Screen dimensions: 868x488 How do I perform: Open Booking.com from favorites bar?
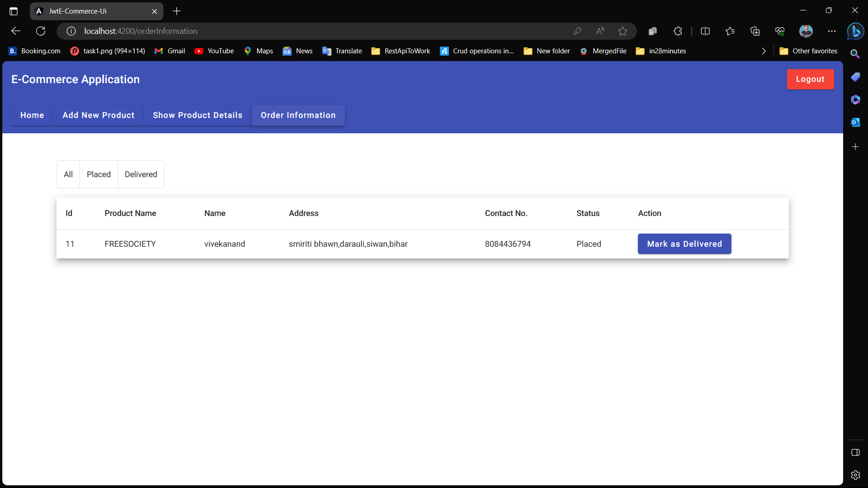tap(33, 51)
